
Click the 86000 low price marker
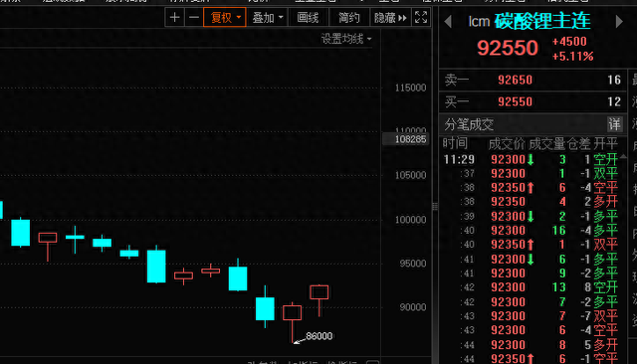point(318,336)
